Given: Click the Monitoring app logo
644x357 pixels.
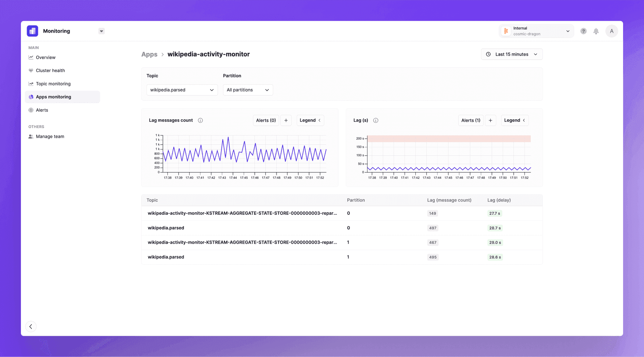Looking at the screenshot, I should click(x=33, y=31).
